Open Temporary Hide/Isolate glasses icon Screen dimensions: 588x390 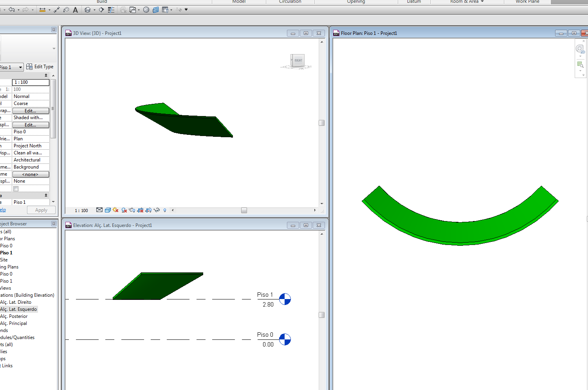coord(157,210)
